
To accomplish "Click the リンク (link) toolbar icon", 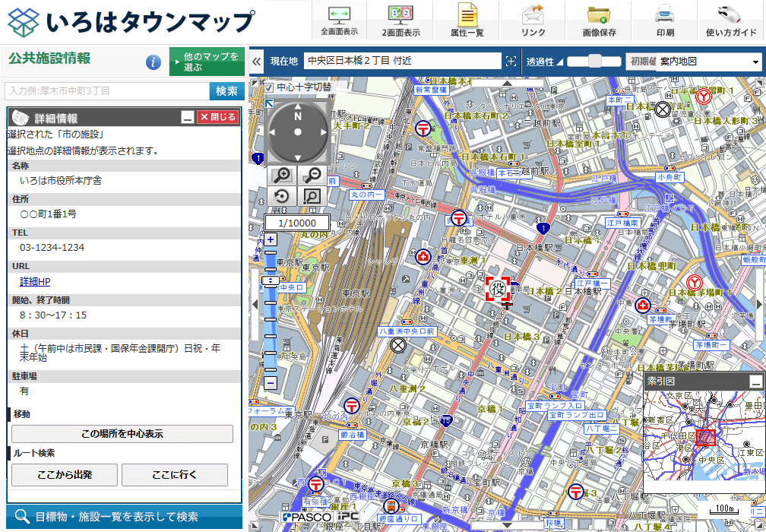I will 532,18.
